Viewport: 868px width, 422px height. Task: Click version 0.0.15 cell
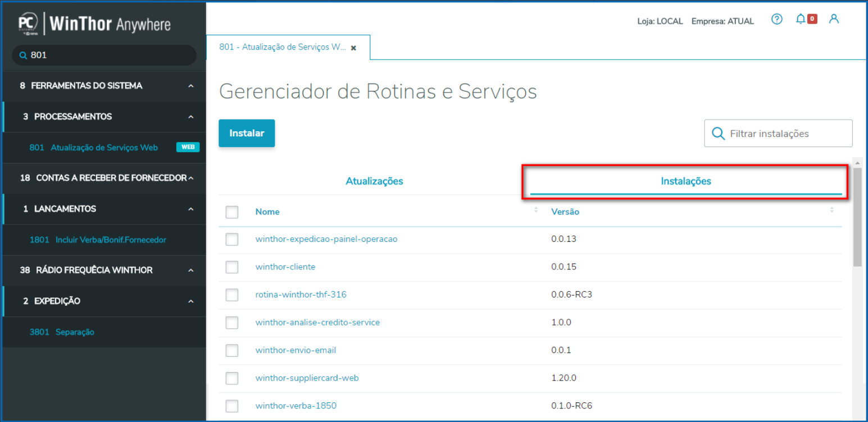(564, 267)
